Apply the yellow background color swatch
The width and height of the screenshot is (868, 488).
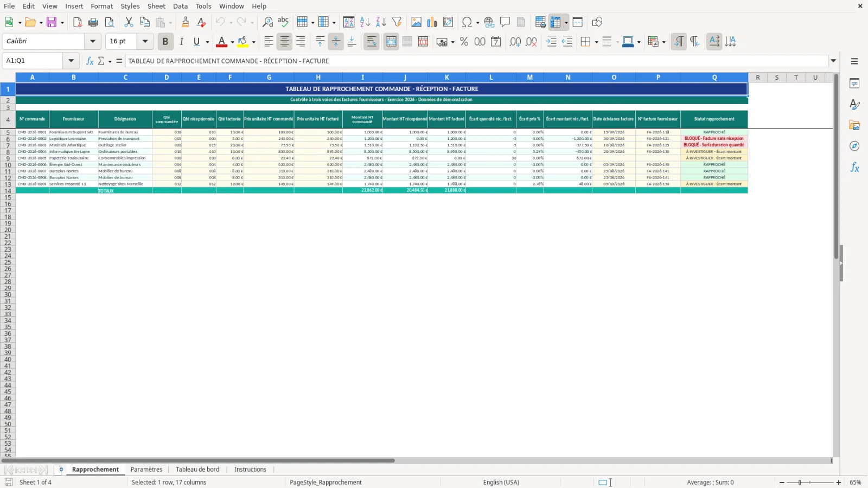(242, 42)
